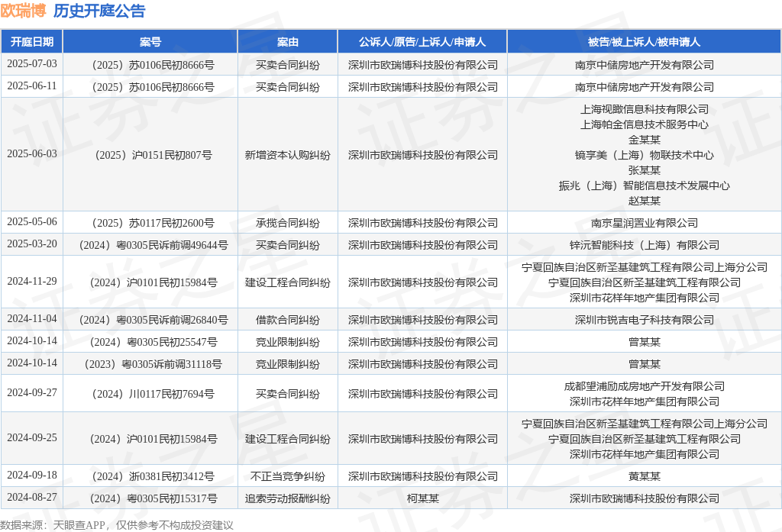Click defendant 张某某

(645, 170)
